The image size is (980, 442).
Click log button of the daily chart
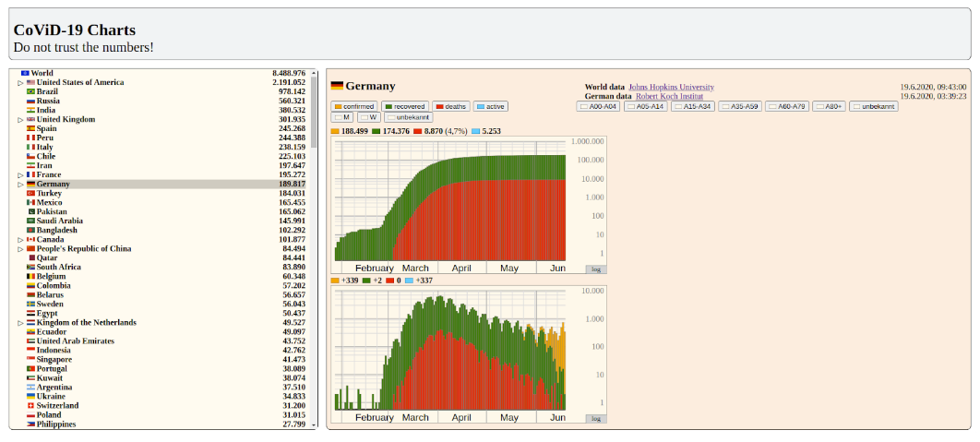[595, 419]
